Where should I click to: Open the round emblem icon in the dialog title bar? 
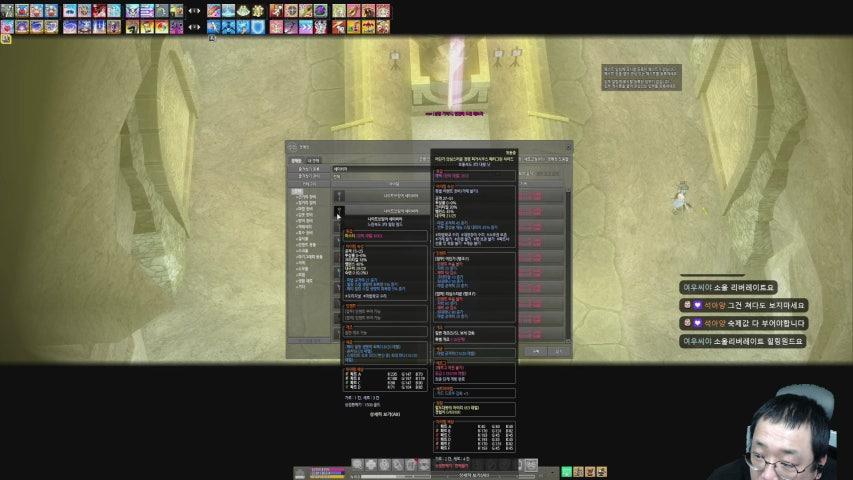click(x=293, y=147)
